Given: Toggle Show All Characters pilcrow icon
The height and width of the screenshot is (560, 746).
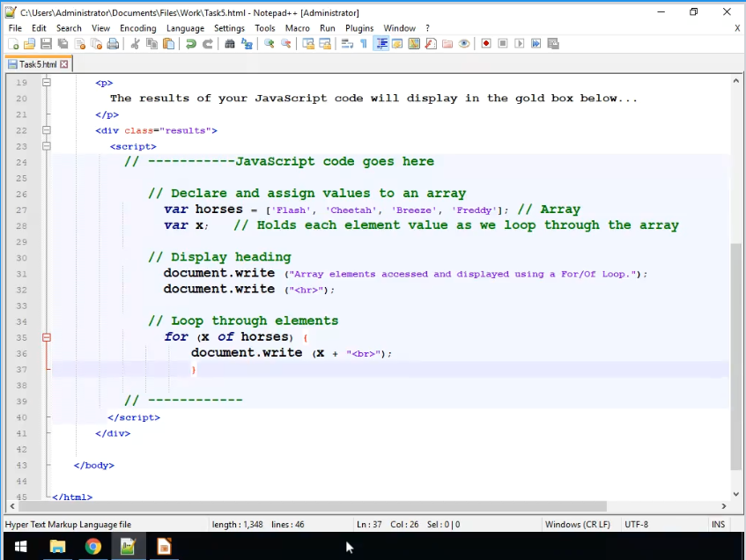Looking at the screenshot, I should point(363,44).
